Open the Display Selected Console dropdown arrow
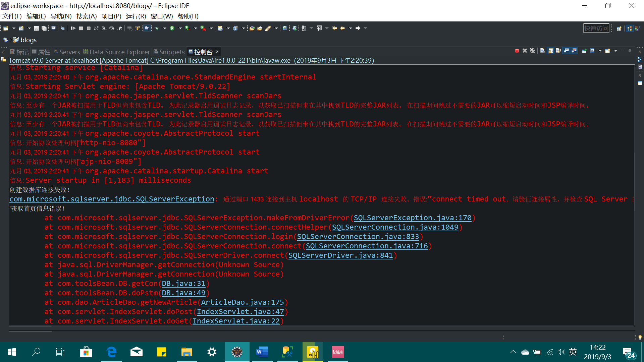The height and width of the screenshot is (362, 644). (x=600, y=51)
